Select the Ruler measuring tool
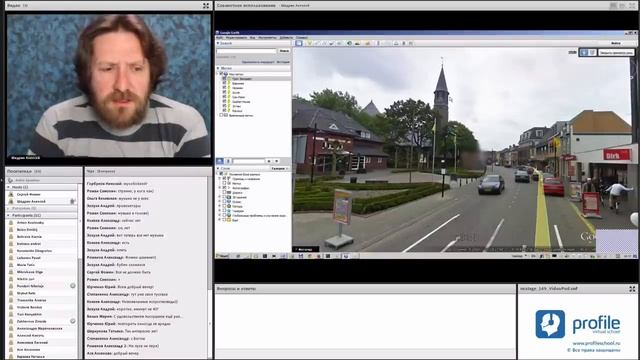Screen dimensions: 640x360 pyautogui.click(x=379, y=43)
